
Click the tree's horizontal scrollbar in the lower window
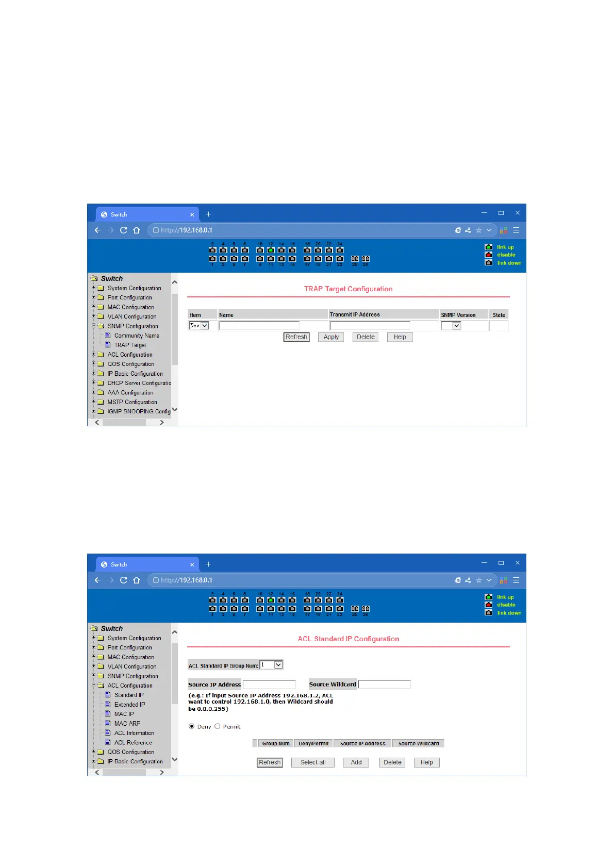(124, 772)
